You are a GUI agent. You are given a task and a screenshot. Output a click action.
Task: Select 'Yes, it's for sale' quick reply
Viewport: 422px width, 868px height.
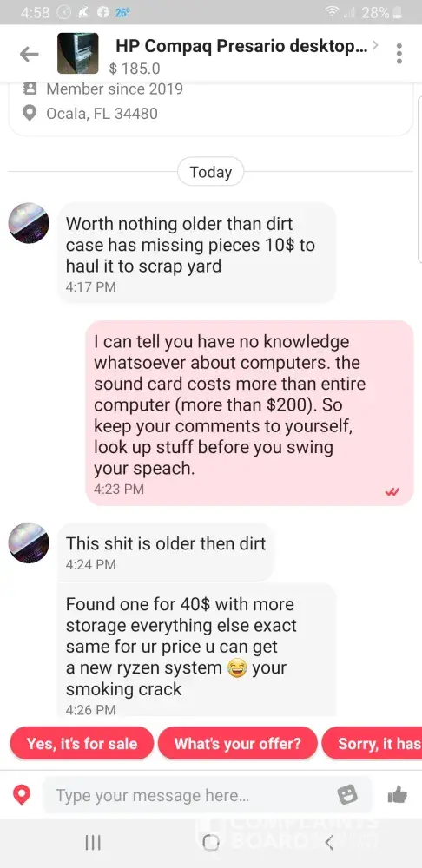point(82,744)
